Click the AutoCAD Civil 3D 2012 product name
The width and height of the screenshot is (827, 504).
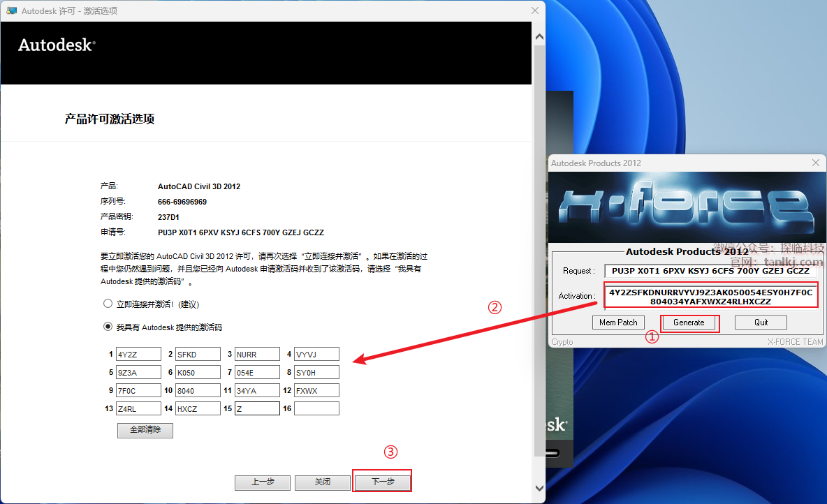(199, 186)
